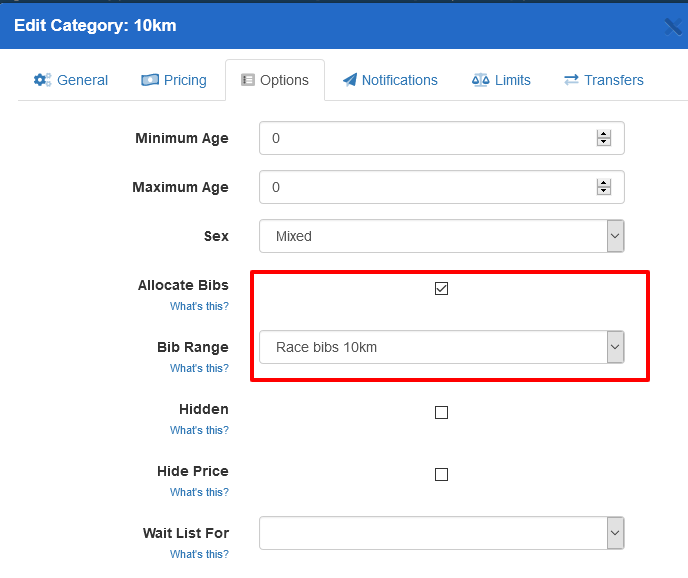Switch to the Pricing tab
This screenshot has width=688, height=578.
pos(173,80)
